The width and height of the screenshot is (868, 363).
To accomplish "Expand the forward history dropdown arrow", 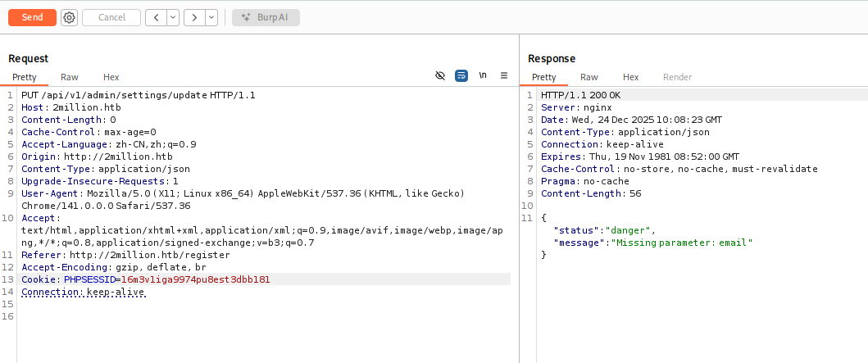I will click(x=211, y=17).
